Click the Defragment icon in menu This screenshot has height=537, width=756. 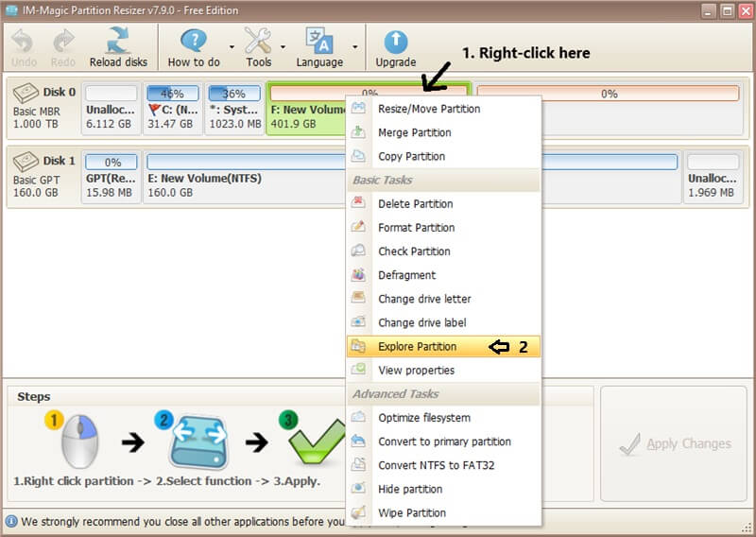click(x=358, y=274)
